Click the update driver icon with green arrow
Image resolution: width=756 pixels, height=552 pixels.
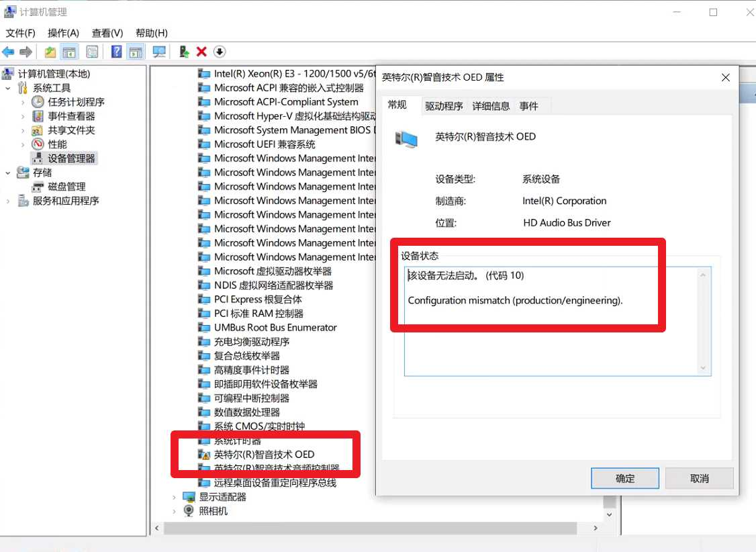[x=184, y=52]
